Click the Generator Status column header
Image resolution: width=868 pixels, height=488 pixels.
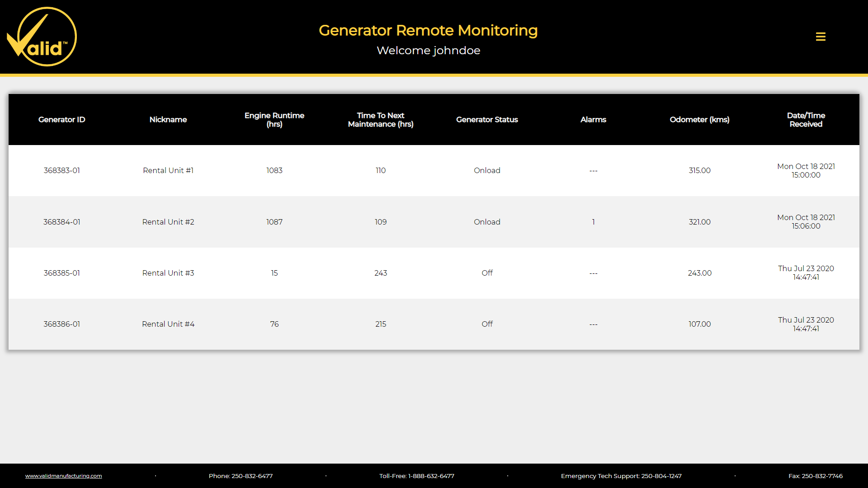click(487, 119)
